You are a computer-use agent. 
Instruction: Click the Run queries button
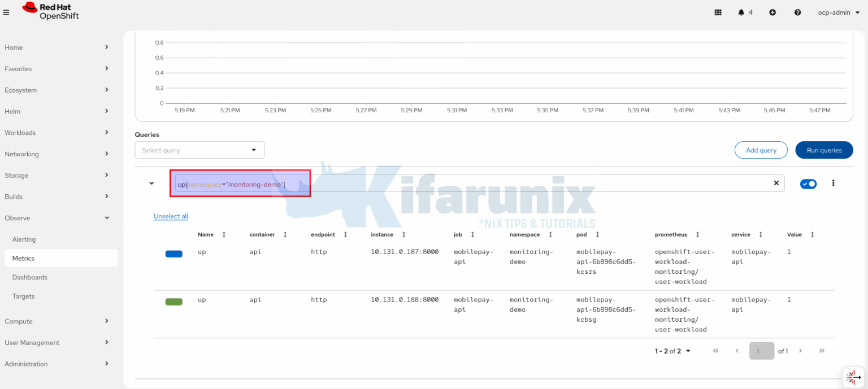point(824,150)
